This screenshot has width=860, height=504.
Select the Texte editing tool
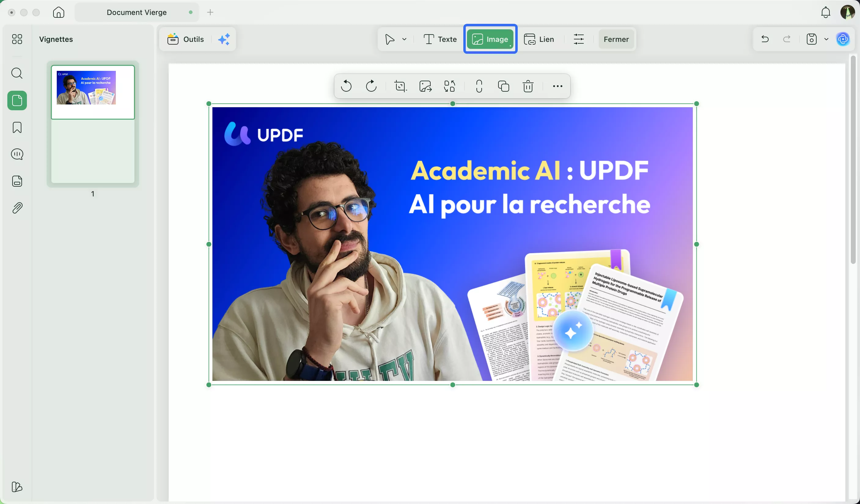coord(439,39)
